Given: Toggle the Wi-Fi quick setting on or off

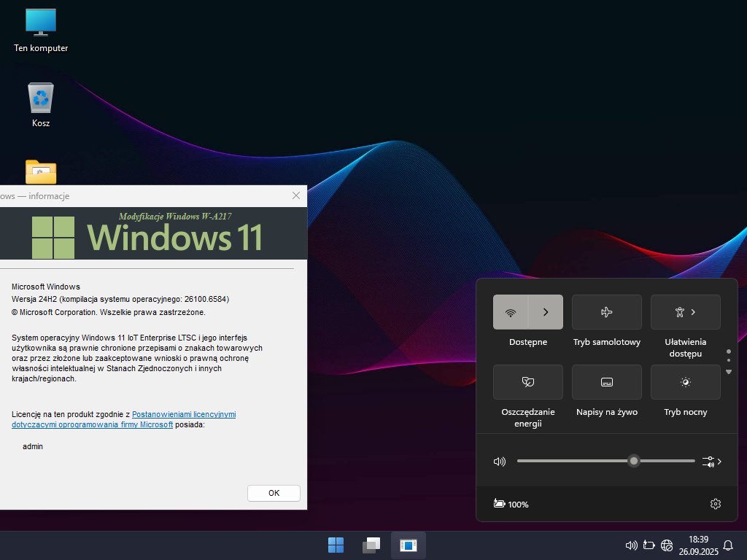Looking at the screenshot, I should point(511,312).
